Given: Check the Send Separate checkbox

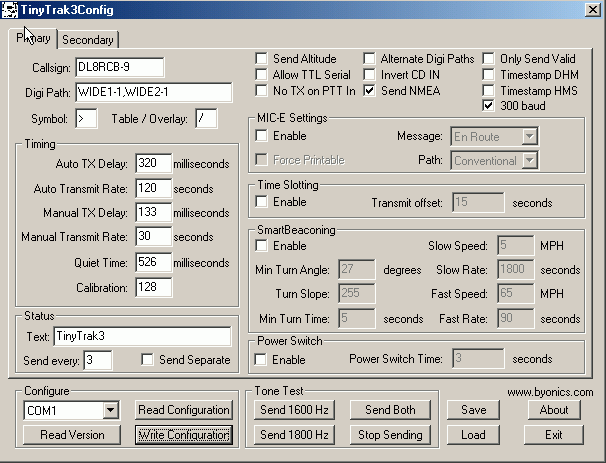Looking at the screenshot, I should [x=147, y=359].
